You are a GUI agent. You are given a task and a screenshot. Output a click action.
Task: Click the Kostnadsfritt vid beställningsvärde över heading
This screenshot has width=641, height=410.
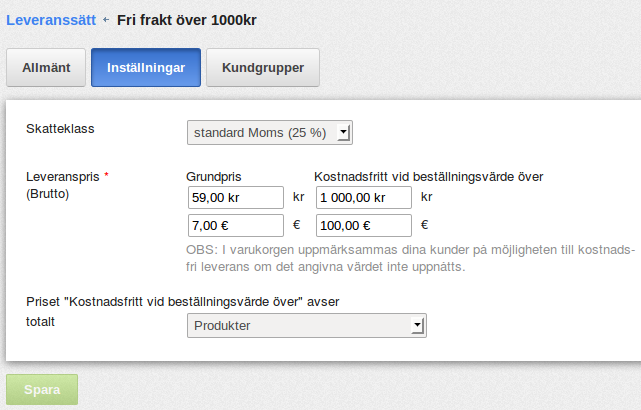coord(429,177)
